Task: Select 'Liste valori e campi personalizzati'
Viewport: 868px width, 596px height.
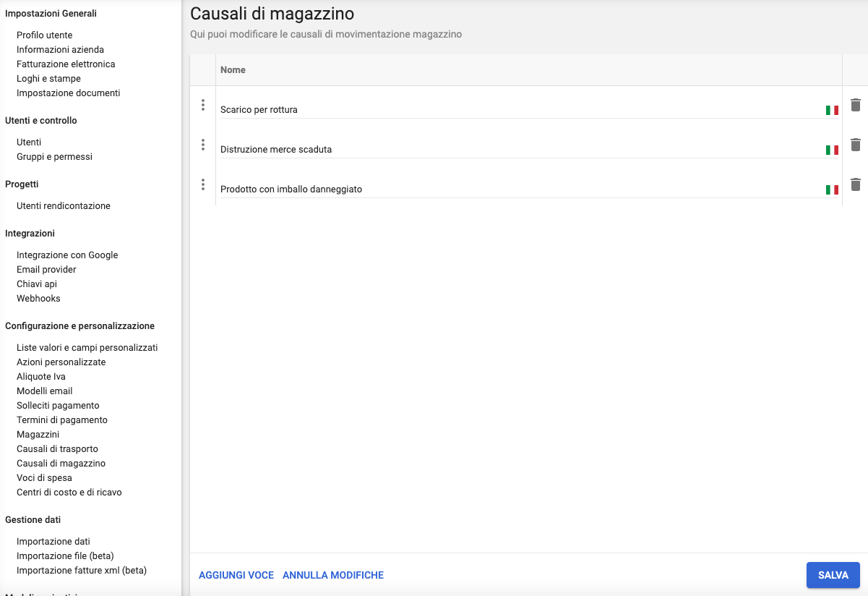Action: tap(87, 348)
